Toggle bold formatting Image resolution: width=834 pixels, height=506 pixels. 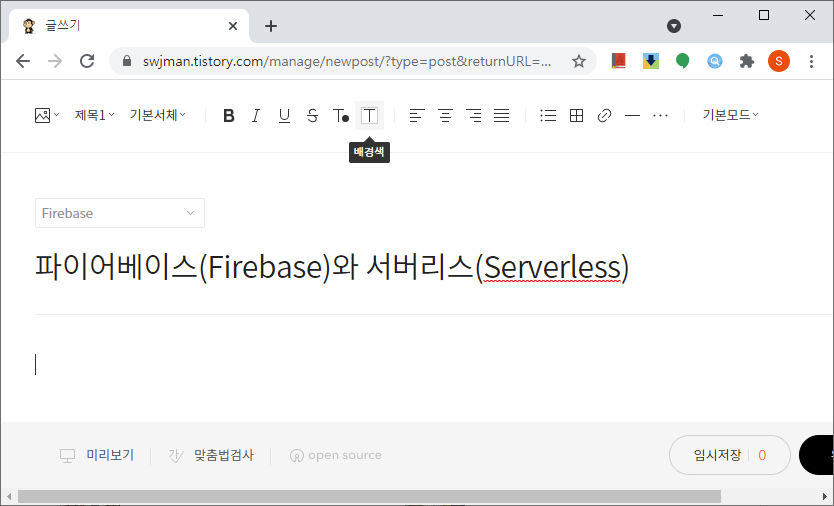(229, 115)
